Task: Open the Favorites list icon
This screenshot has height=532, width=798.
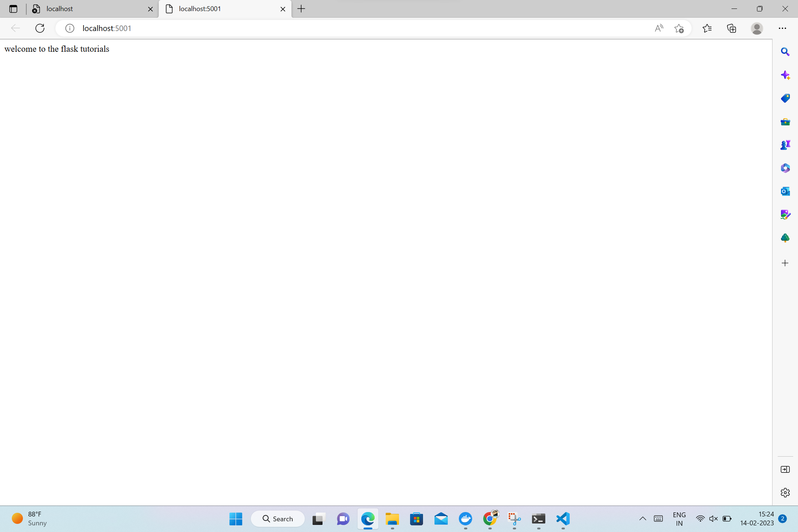Action: tap(707, 28)
